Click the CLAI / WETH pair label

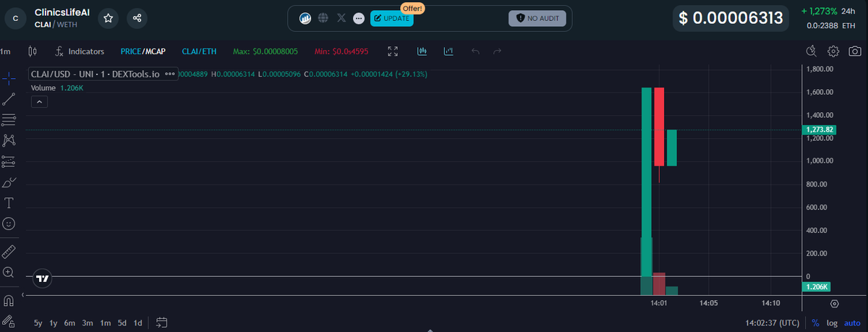pyautogui.click(x=56, y=24)
